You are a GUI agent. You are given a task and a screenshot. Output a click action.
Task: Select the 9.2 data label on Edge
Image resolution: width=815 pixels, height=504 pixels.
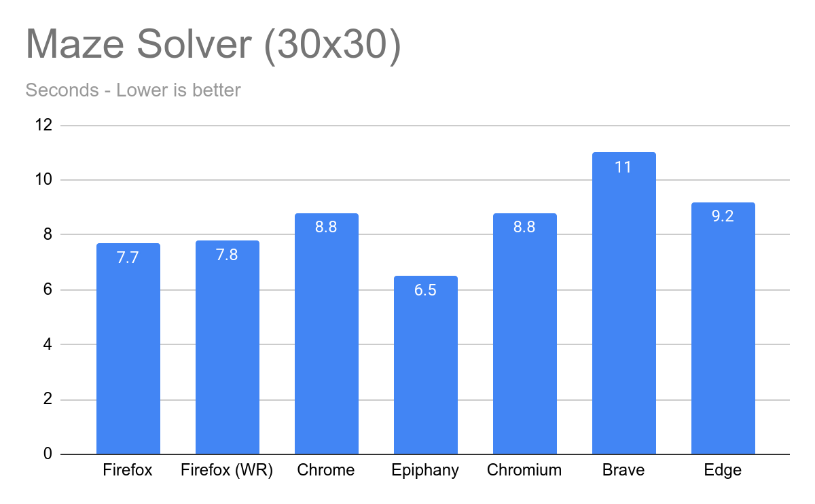pyautogui.click(x=723, y=217)
